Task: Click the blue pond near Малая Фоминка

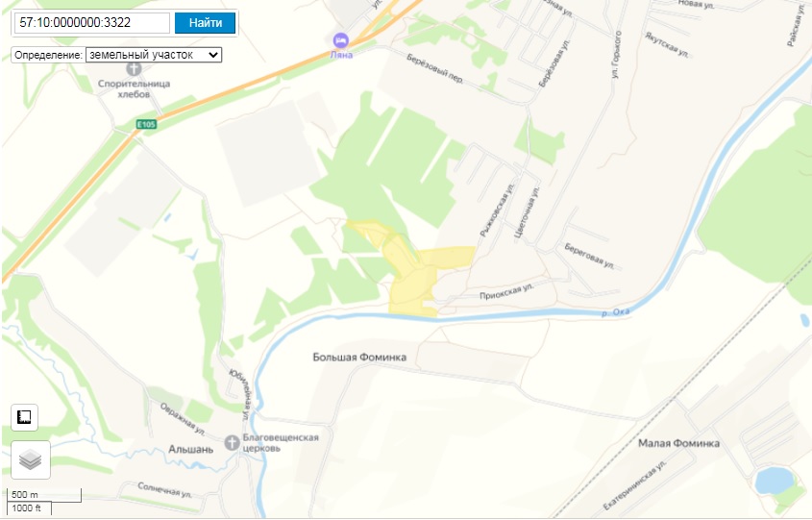Action: 774,481
